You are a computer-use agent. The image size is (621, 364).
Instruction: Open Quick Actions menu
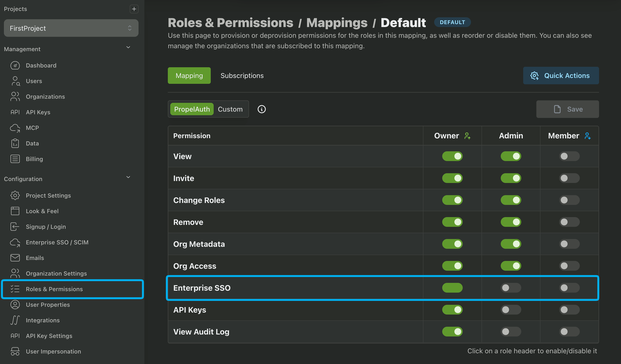[561, 76]
